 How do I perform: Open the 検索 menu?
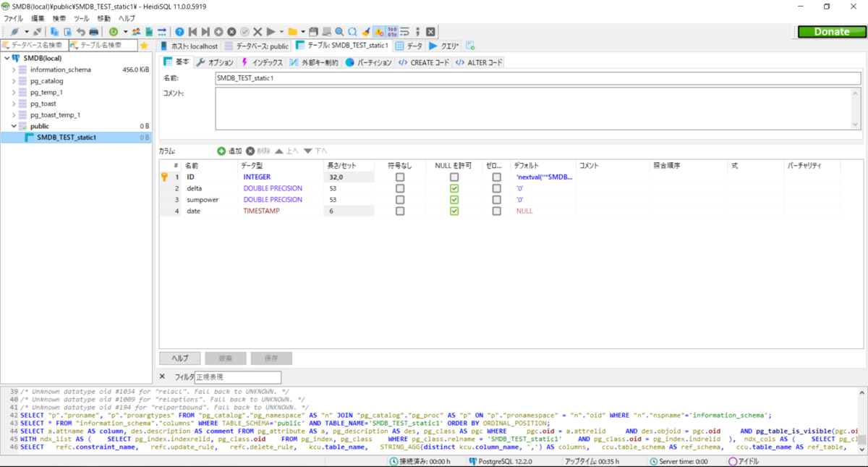point(59,18)
